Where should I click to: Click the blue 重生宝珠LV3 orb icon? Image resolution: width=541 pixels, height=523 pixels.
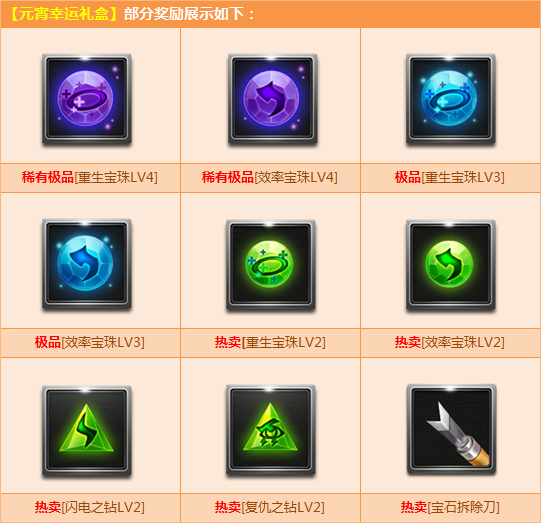pyautogui.click(x=451, y=99)
